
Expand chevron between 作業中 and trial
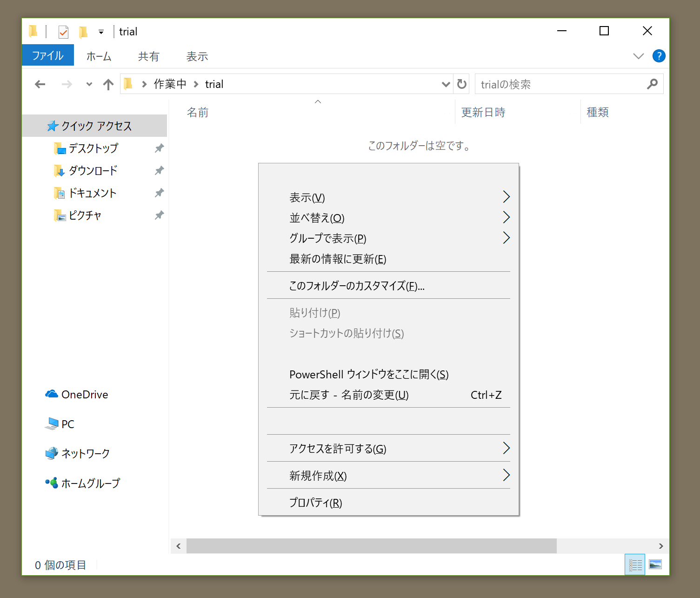pyautogui.click(x=196, y=84)
